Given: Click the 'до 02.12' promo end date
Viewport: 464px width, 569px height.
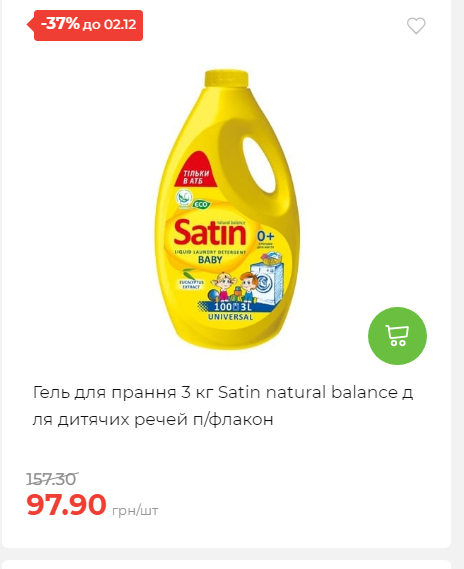Looking at the screenshot, I should [110, 25].
